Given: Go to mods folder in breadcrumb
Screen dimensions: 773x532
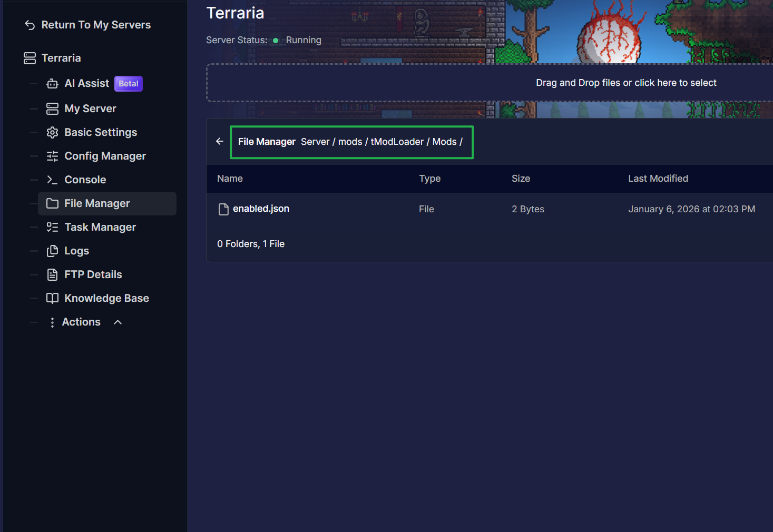Looking at the screenshot, I should (350, 142).
